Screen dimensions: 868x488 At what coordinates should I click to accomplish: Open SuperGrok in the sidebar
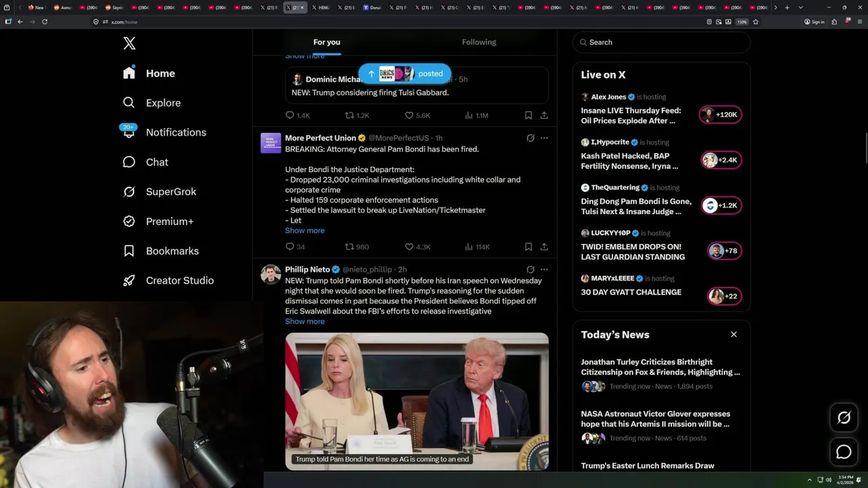(x=160, y=192)
